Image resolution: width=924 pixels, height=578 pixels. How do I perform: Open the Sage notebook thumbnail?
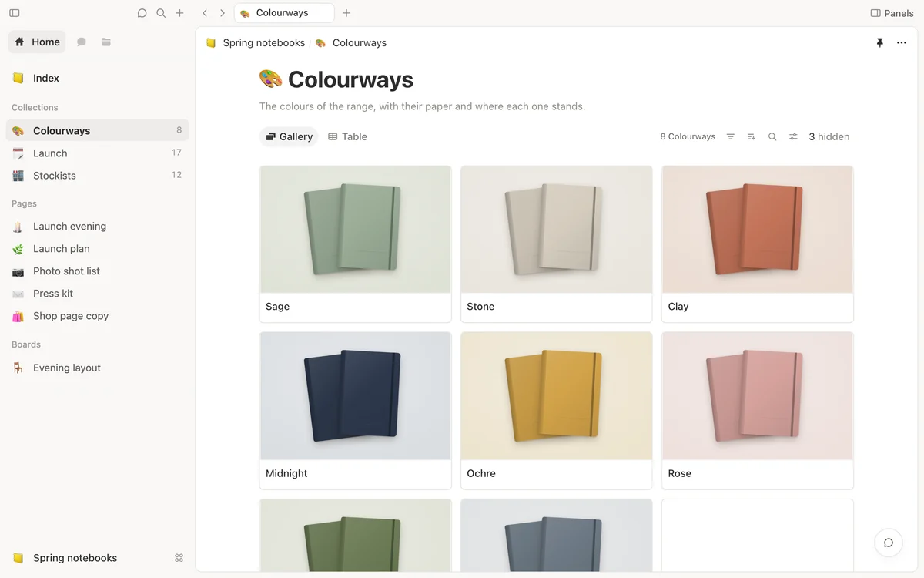click(356, 230)
